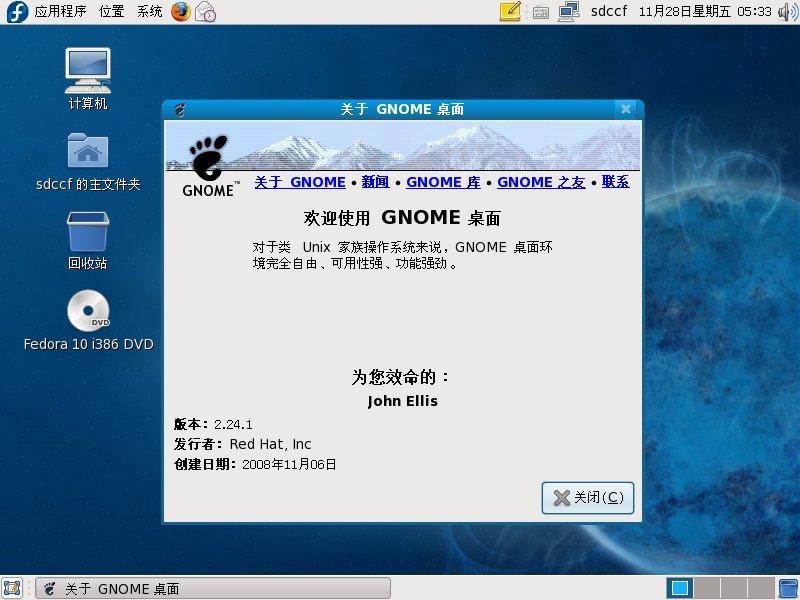The width and height of the screenshot is (800, 600).
Task: Switch to the second workspace
Action: tap(706, 588)
